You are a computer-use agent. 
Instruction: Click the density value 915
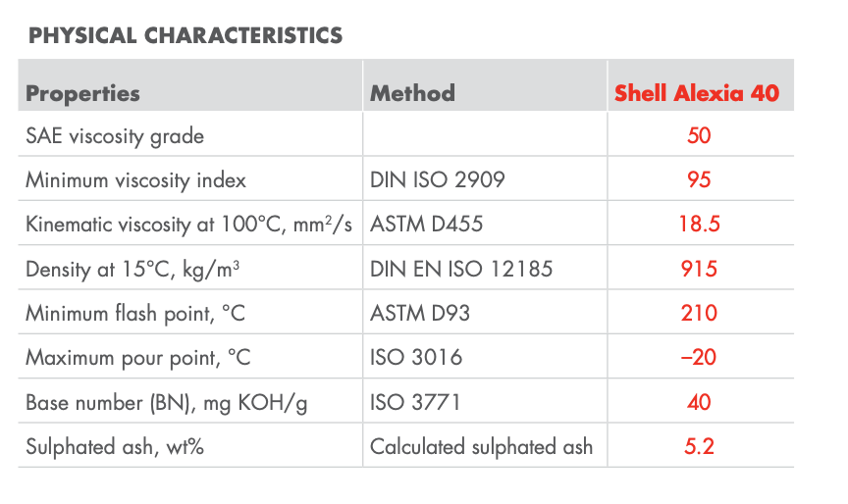pyautogui.click(x=699, y=270)
